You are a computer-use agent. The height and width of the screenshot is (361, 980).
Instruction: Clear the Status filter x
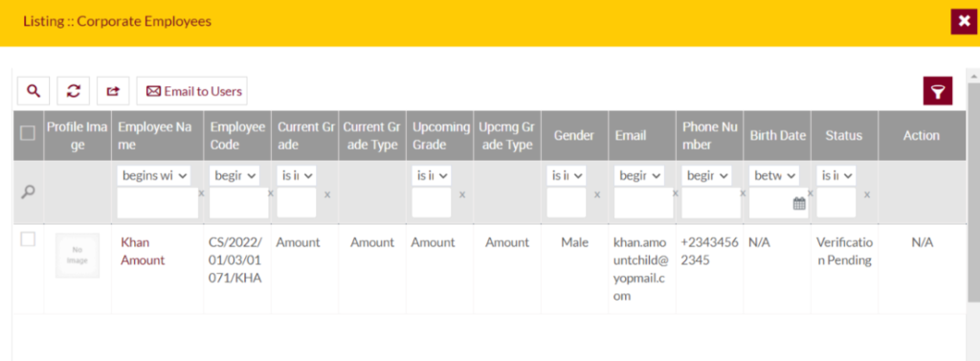tap(867, 194)
